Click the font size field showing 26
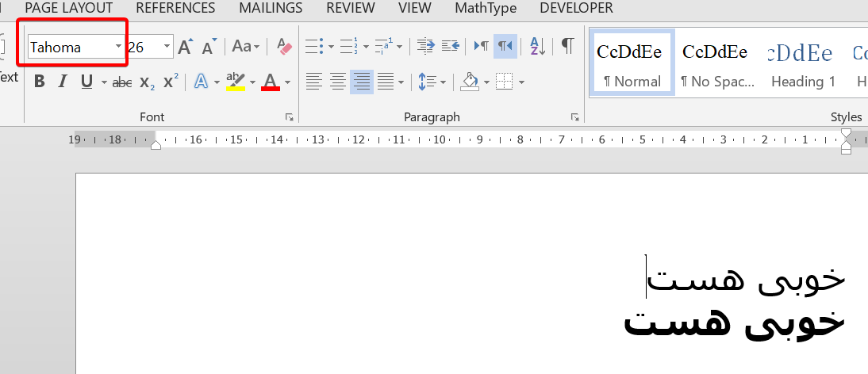This screenshot has width=868, height=374. 144,47
